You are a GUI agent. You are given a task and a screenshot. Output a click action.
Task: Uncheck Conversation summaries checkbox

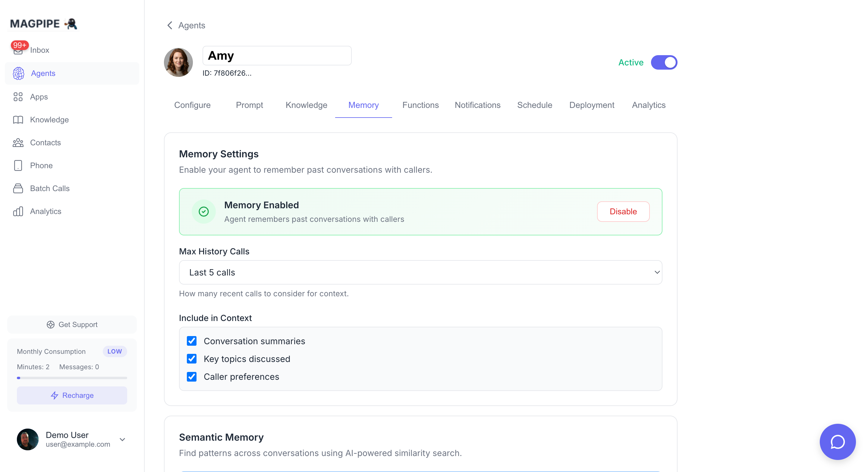pos(192,341)
